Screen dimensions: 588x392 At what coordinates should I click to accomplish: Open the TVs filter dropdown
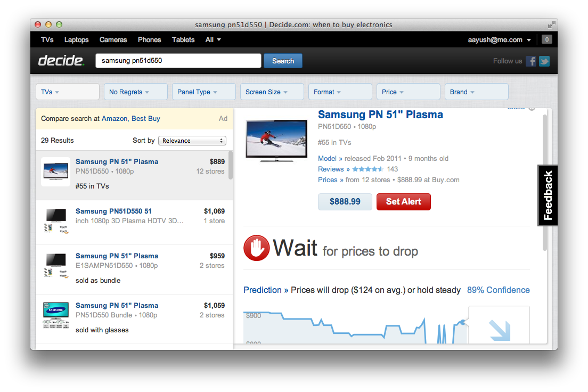click(68, 92)
